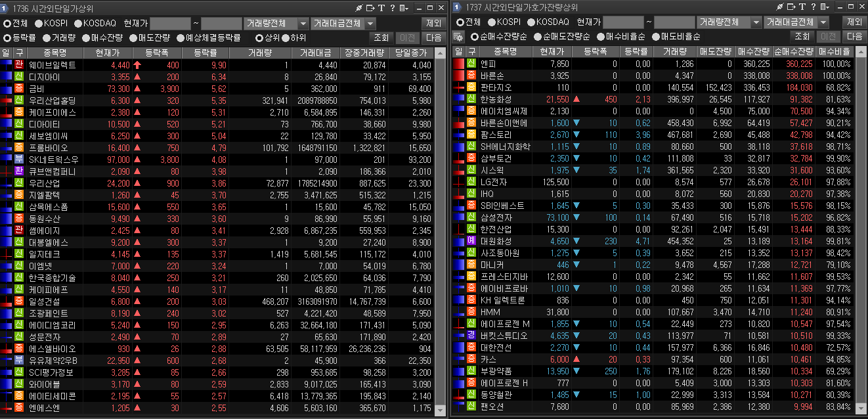Viewport: 868px width, 419px height.
Task: Click the 신 badge beside LG전자
Action: (471, 182)
